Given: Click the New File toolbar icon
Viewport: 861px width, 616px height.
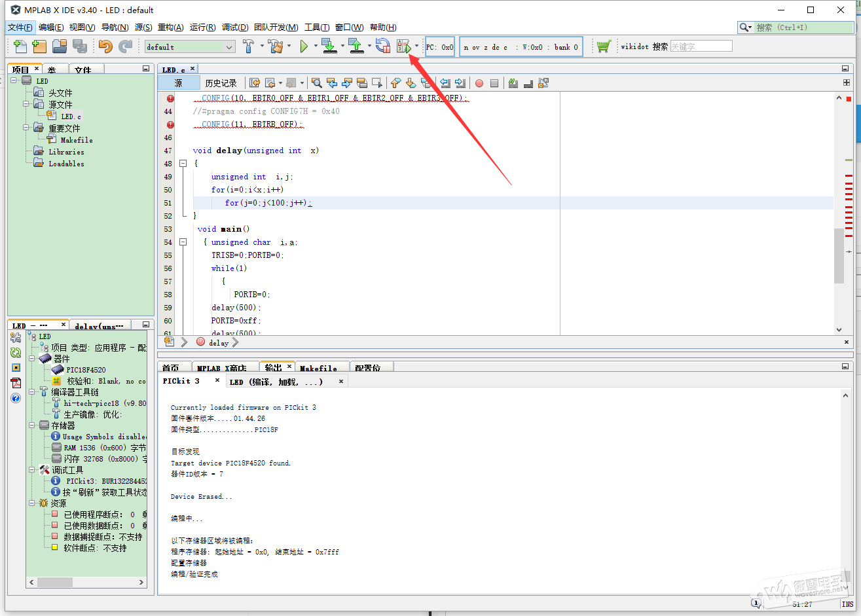Looking at the screenshot, I should pos(20,46).
